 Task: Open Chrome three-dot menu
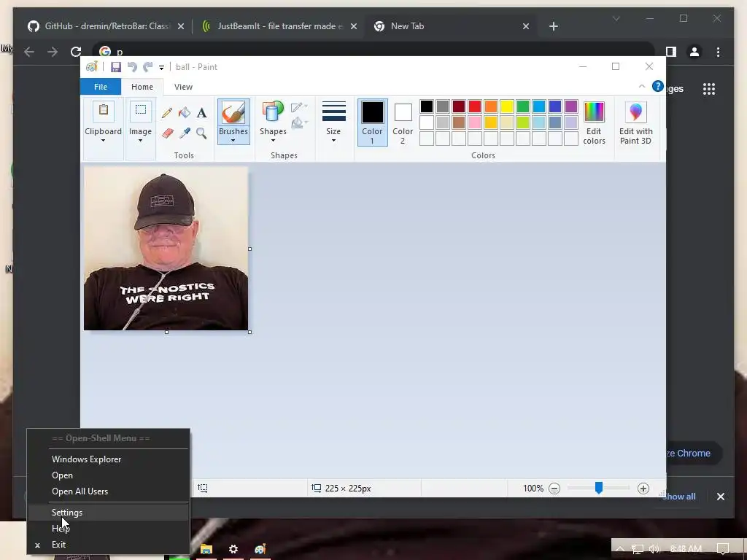coord(718,52)
